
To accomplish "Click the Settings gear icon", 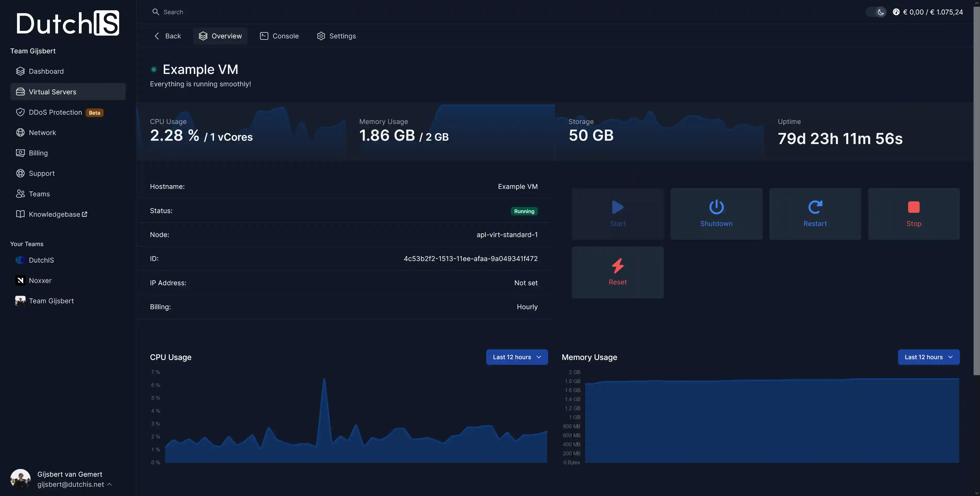I will coord(321,36).
